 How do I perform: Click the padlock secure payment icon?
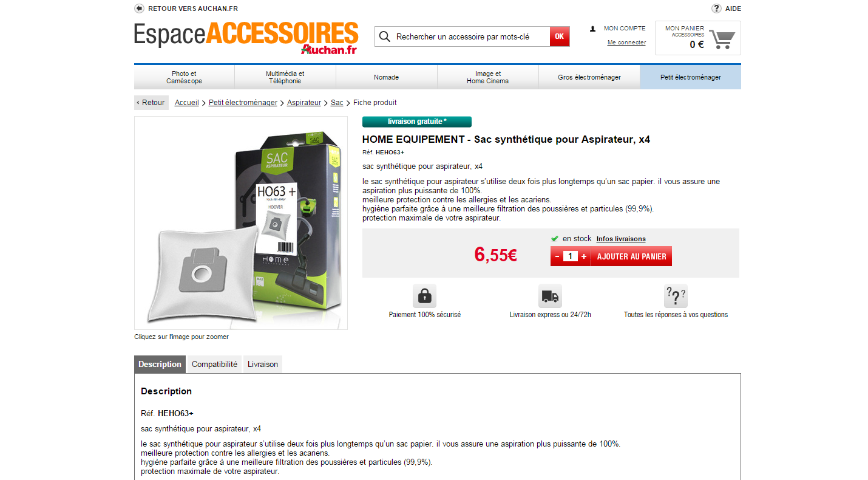click(x=424, y=296)
